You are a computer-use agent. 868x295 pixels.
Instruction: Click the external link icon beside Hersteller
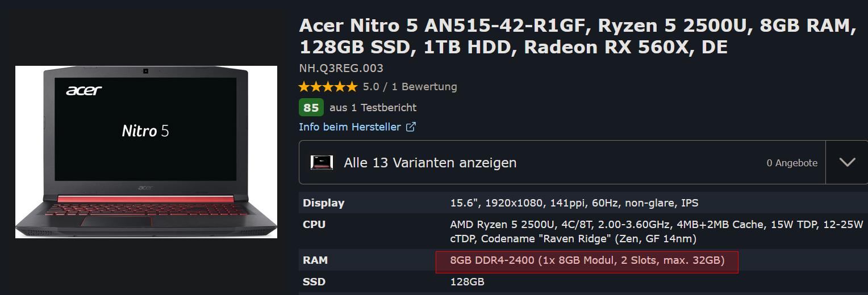(x=411, y=127)
